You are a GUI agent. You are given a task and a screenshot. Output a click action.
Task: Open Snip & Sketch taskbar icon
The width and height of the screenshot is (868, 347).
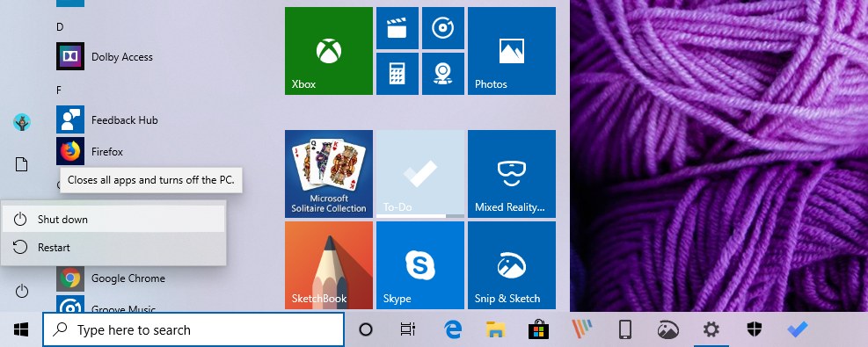(667, 330)
